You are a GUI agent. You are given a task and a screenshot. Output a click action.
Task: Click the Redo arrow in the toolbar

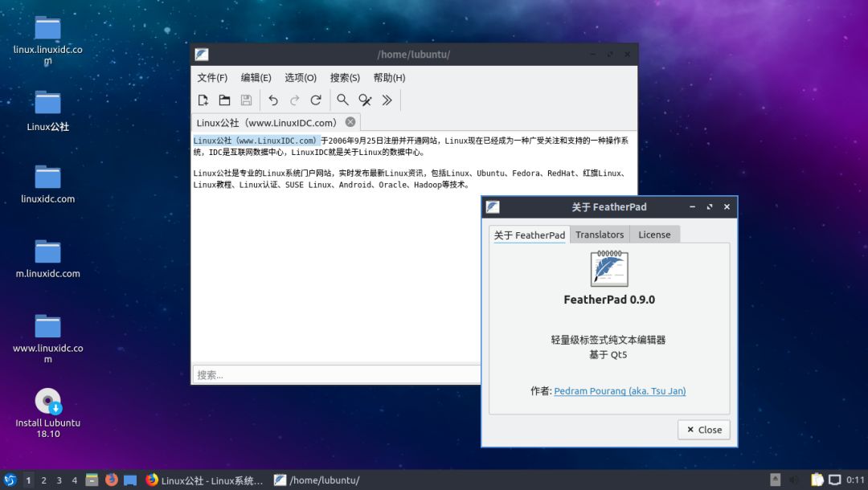tap(294, 100)
